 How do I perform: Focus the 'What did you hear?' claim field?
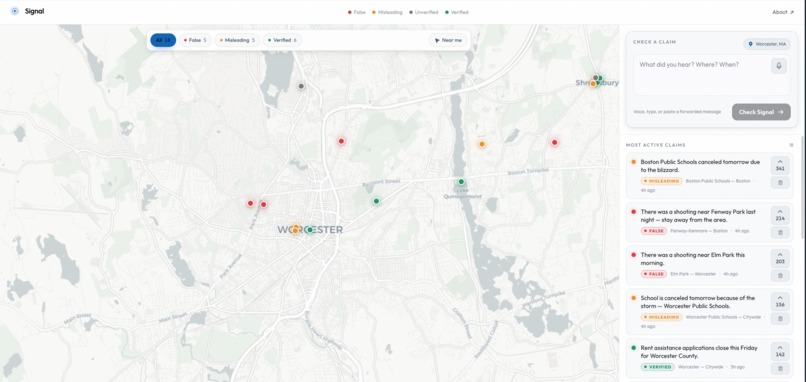(x=711, y=75)
